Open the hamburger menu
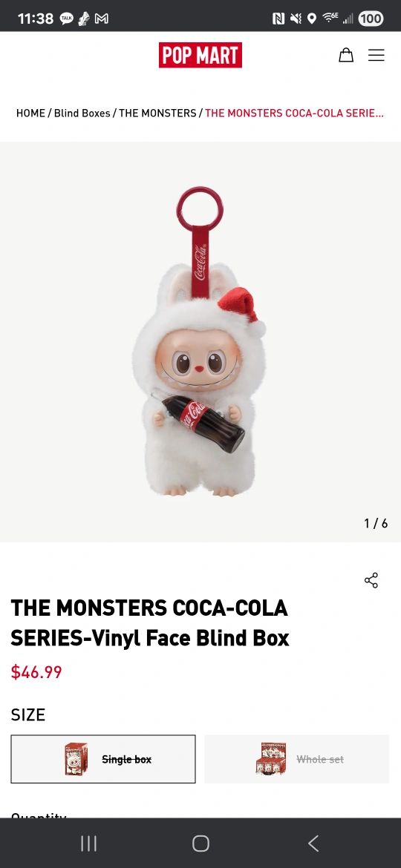Image resolution: width=401 pixels, height=868 pixels. [376, 55]
